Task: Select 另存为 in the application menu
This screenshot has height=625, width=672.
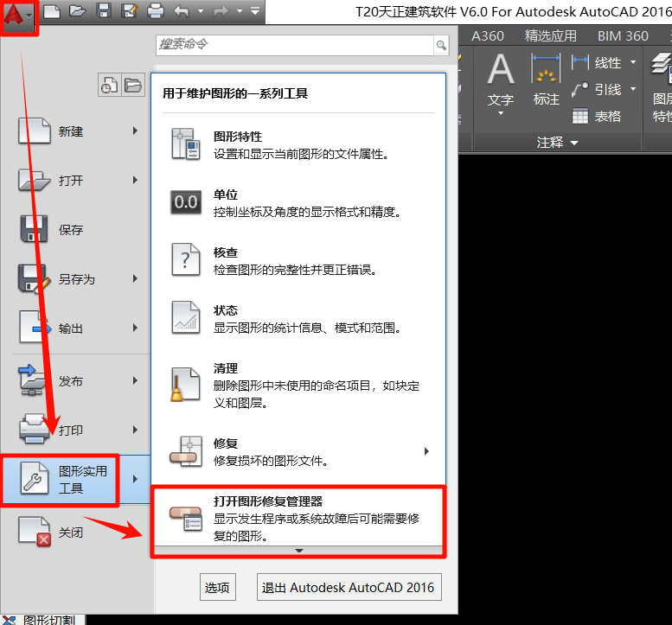Action: coord(77,279)
